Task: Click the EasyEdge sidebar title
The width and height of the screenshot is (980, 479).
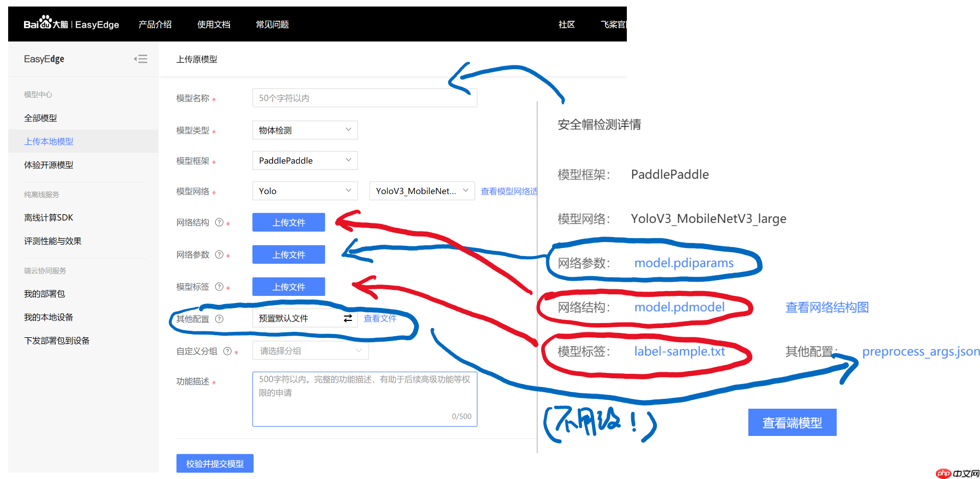Action: pos(44,59)
